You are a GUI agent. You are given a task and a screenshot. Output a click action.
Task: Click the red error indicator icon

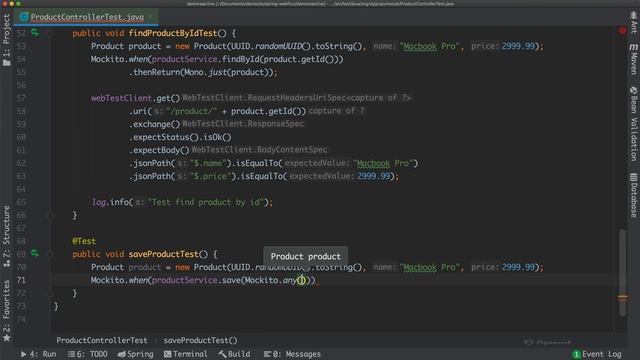622,31
